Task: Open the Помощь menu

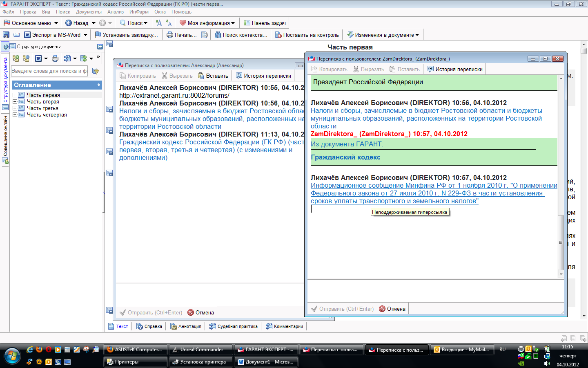Action: coord(181,12)
